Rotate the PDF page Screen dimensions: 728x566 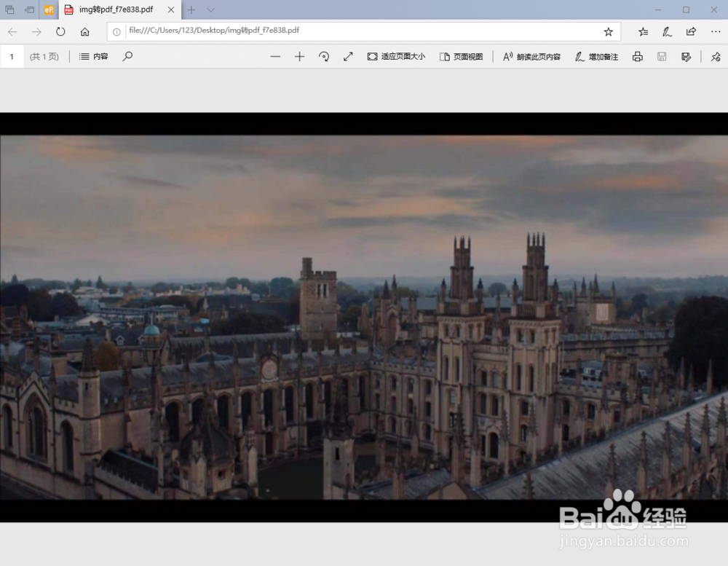click(324, 57)
